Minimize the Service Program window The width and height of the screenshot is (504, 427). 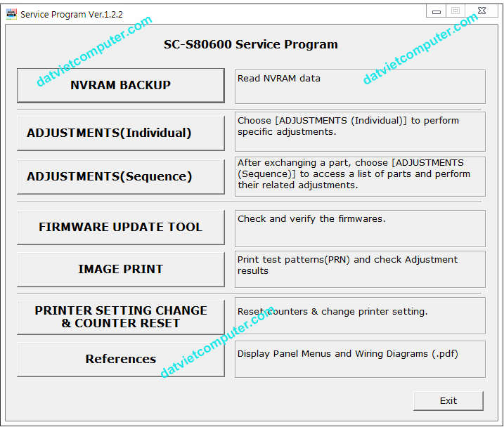pyautogui.click(x=437, y=11)
